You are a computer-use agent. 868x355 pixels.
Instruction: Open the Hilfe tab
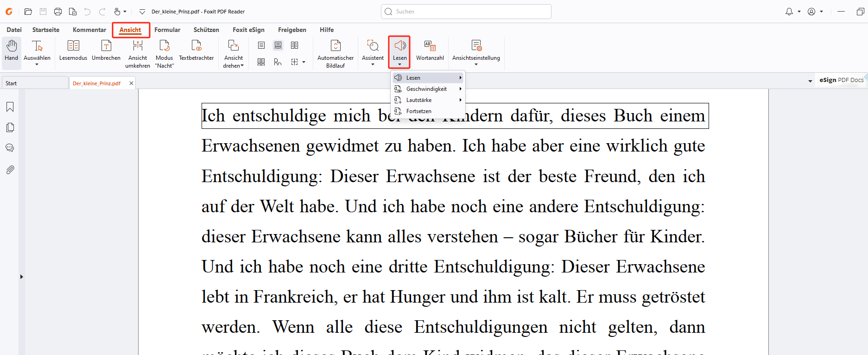[x=327, y=30]
